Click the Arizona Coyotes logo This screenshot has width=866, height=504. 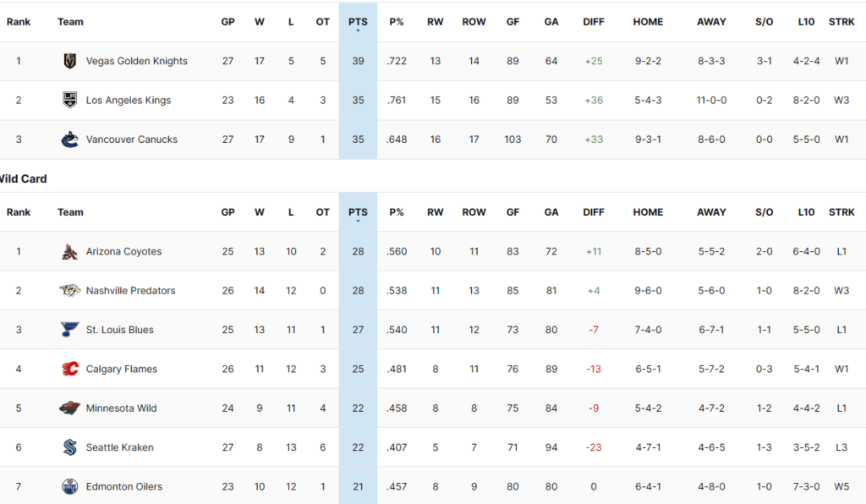(x=69, y=251)
